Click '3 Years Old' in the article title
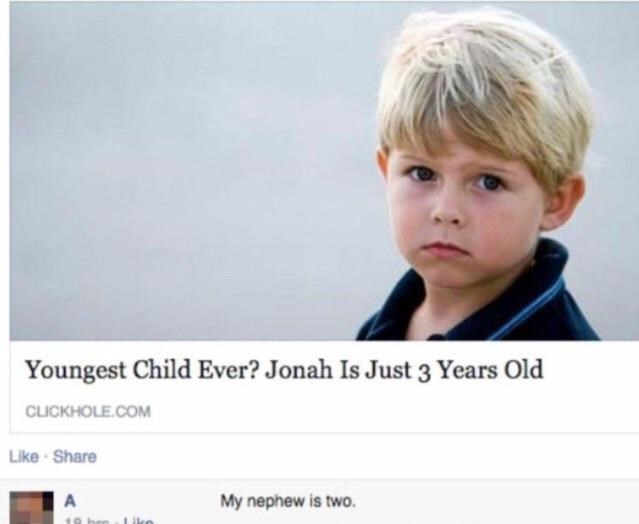 coord(480,370)
